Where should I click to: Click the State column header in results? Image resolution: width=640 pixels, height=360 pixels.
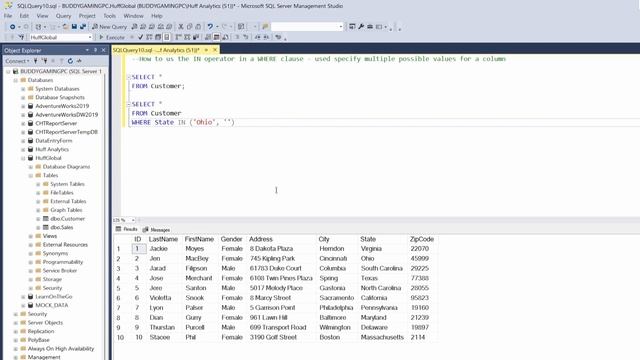(x=368, y=239)
